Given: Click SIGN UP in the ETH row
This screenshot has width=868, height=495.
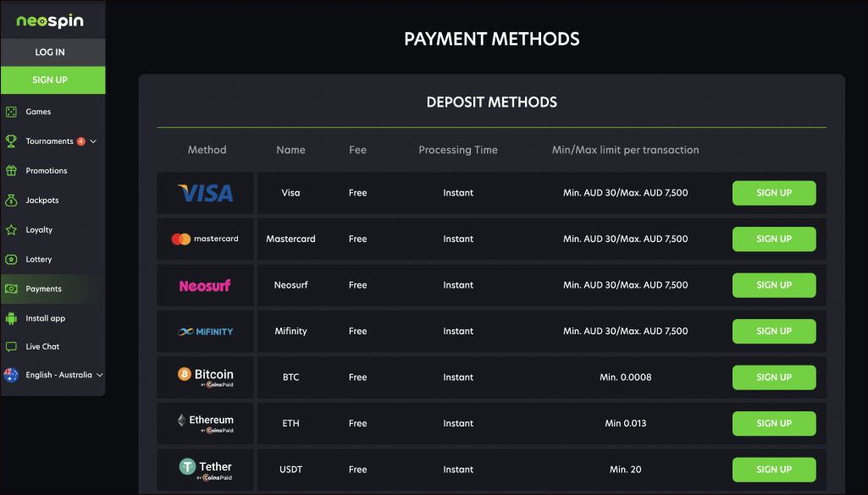Looking at the screenshot, I should 774,423.
